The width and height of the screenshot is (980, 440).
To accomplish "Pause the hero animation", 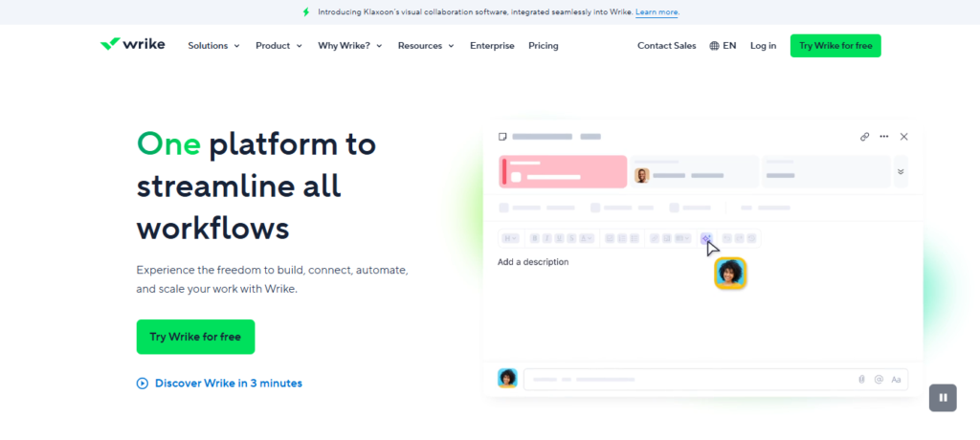I will point(943,398).
